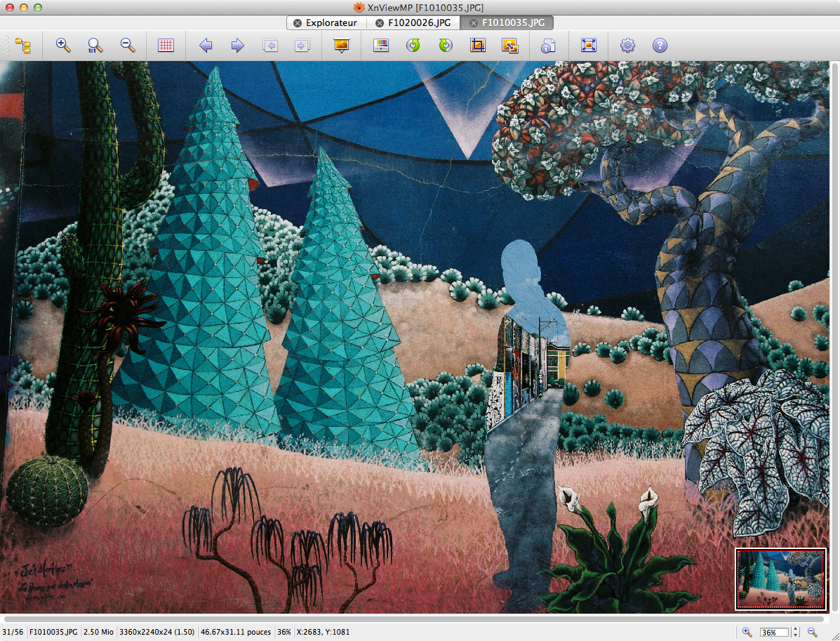Click the vertical scrollbar beside the image
The width and height of the screenshot is (840, 641).
[834, 336]
